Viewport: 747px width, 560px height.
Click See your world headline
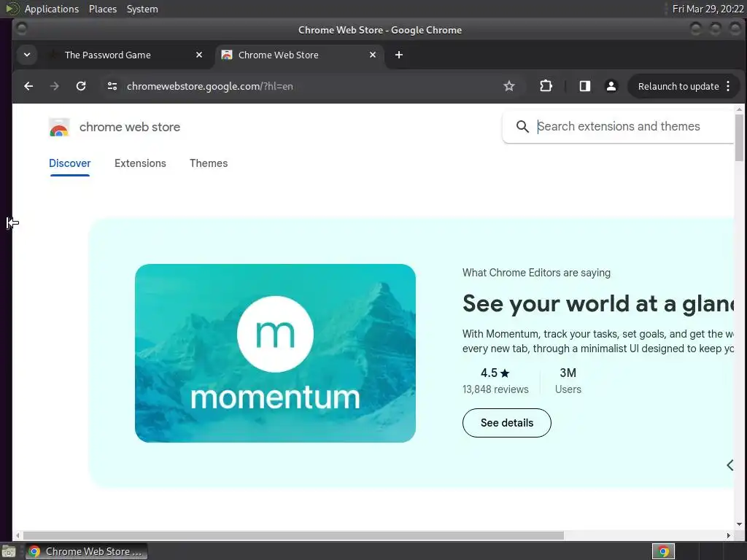pyautogui.click(x=598, y=303)
